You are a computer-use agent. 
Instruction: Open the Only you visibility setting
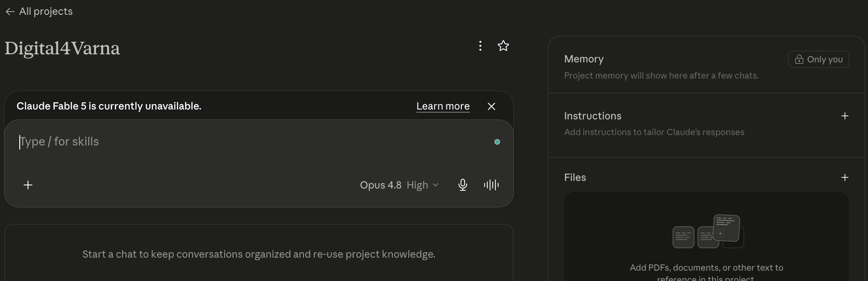point(819,59)
